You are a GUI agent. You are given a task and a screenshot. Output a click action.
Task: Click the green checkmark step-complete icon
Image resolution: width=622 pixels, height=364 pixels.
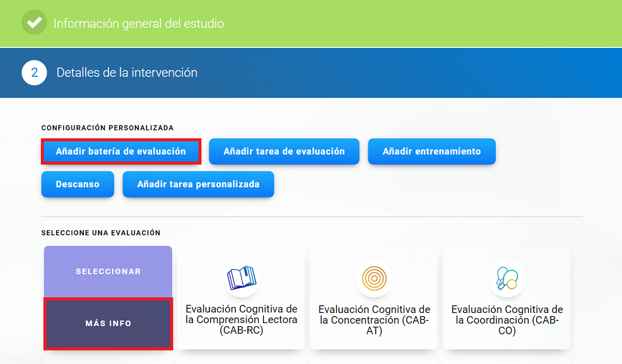point(34,23)
